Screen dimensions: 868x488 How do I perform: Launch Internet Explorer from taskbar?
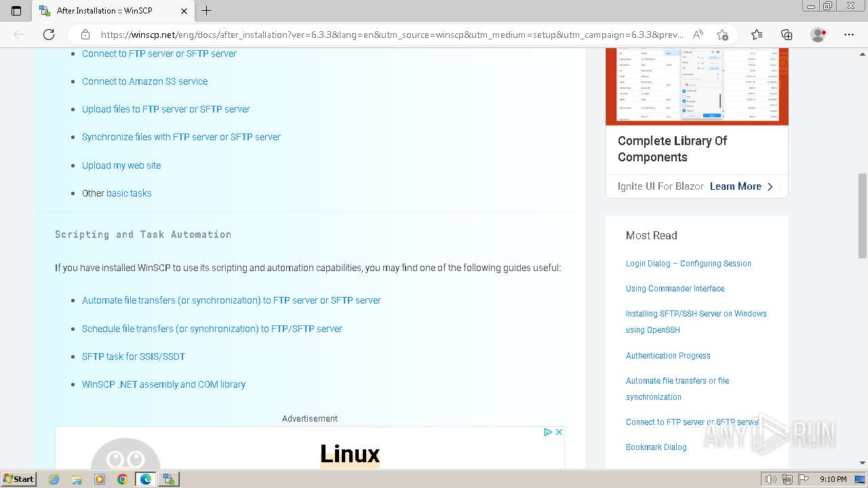pyautogui.click(x=54, y=479)
